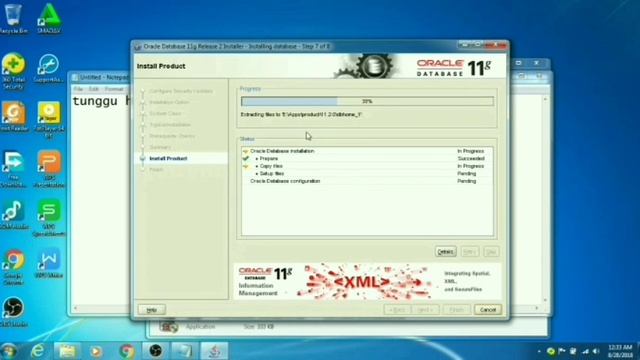This screenshot has width=640, height=360.
Task: Click the Help button in the installer
Action: click(151, 310)
